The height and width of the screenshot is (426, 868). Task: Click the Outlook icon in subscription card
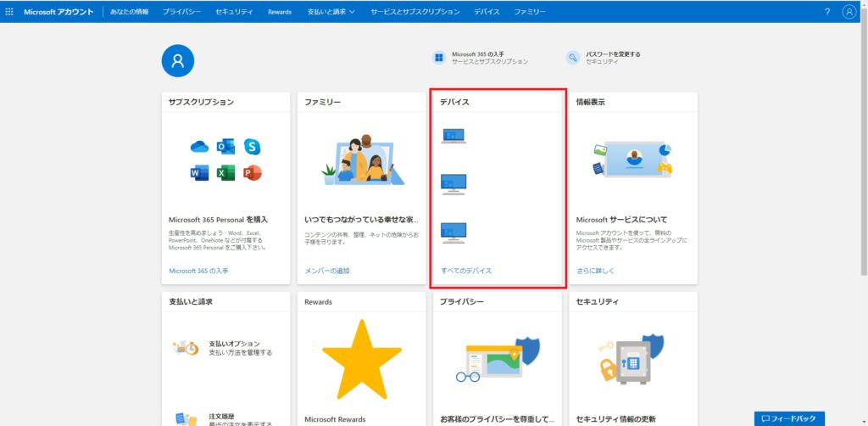pos(225,146)
